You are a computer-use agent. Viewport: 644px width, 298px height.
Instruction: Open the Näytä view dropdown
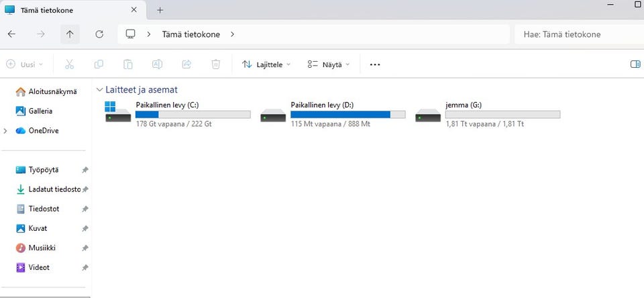[x=329, y=64]
